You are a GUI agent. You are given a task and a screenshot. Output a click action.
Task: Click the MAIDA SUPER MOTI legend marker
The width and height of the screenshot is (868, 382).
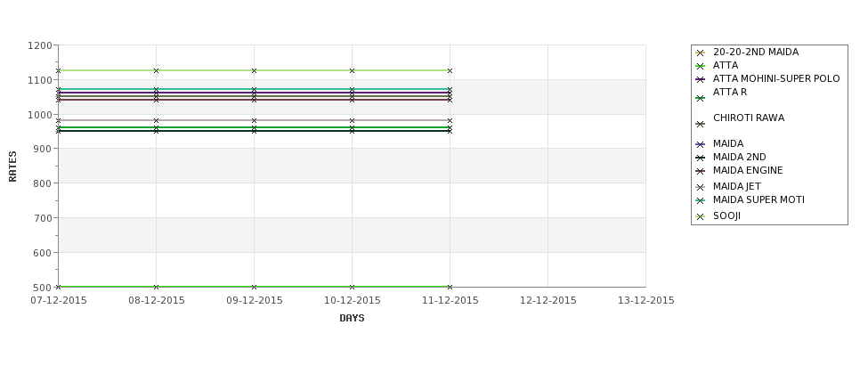[700, 201]
